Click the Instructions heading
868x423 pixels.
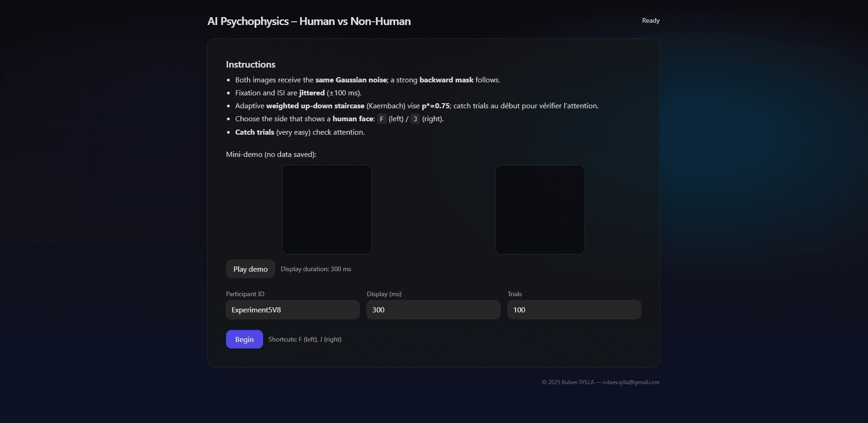(250, 64)
